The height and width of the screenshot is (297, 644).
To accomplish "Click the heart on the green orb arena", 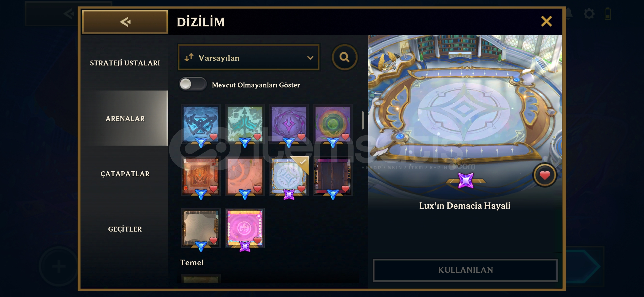I will click(345, 136).
